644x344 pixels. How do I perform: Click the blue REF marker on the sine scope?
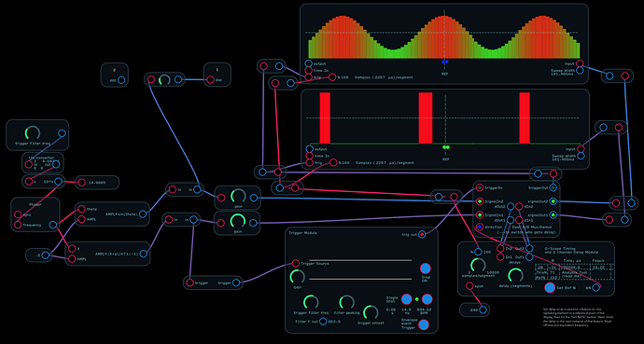pyautogui.click(x=445, y=62)
